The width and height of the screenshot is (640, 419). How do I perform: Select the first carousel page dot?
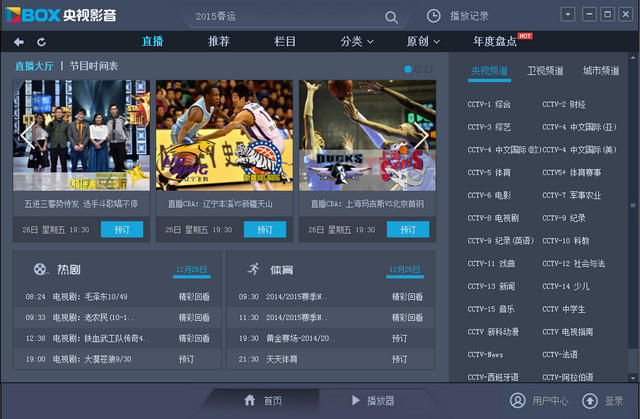pos(408,69)
